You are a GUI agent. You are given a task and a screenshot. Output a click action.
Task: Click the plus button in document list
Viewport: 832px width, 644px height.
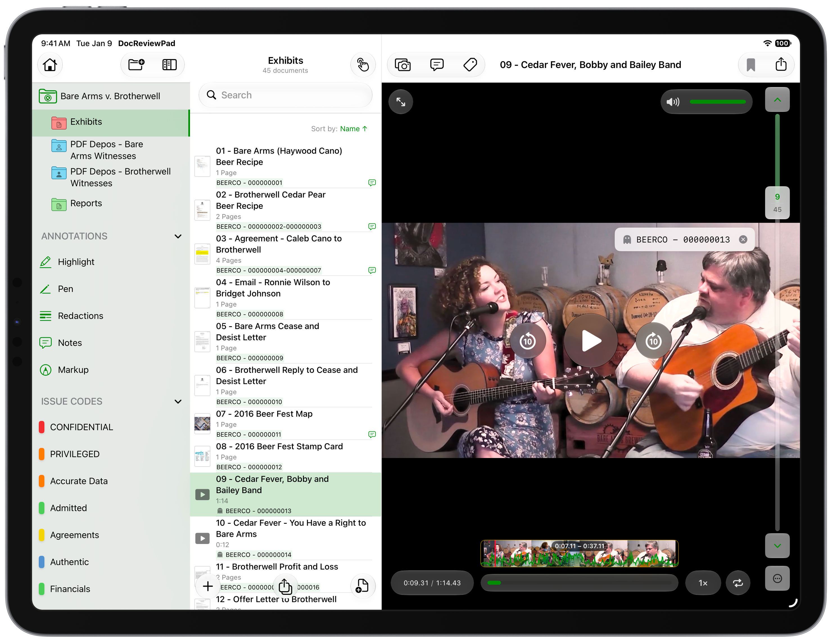(208, 586)
